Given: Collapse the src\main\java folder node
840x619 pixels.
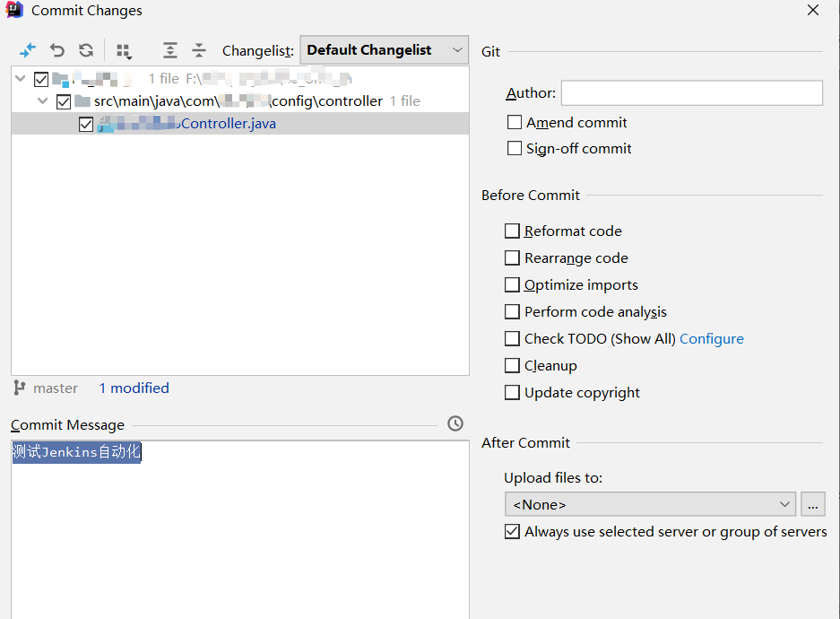Looking at the screenshot, I should (x=42, y=101).
